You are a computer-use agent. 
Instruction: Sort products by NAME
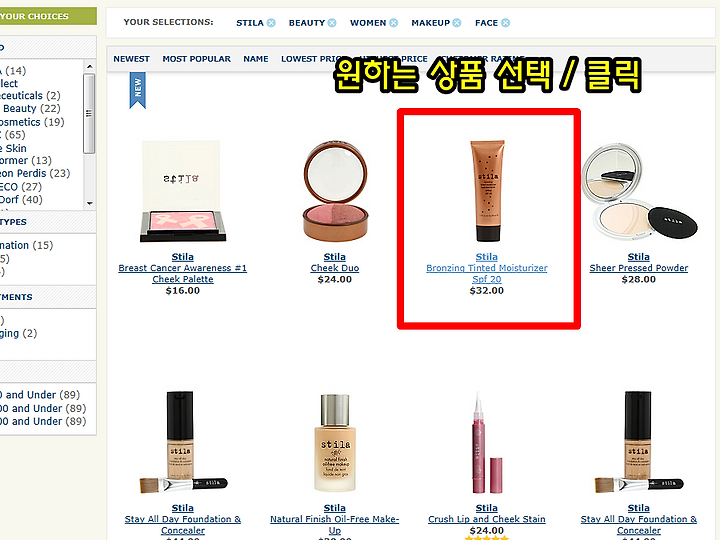[256, 59]
